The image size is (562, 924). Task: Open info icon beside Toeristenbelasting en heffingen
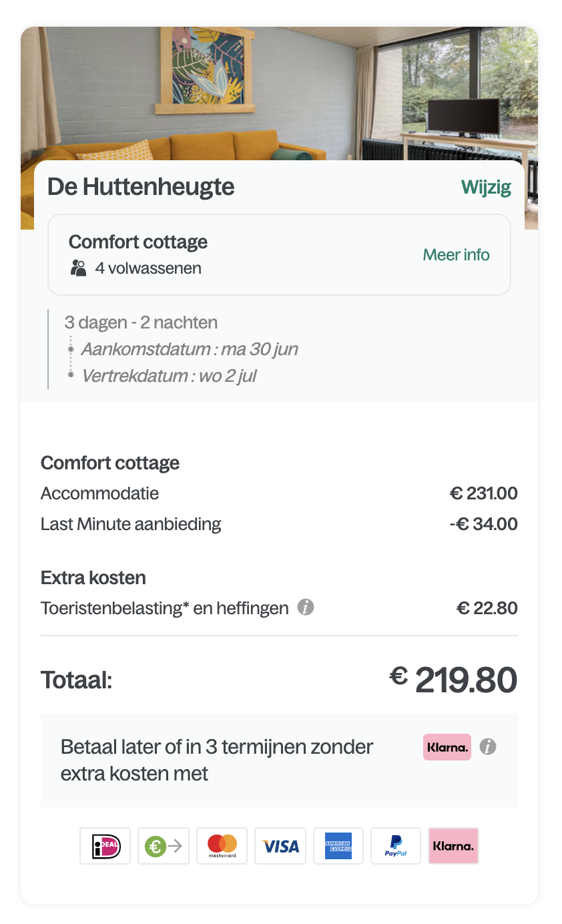(306, 608)
